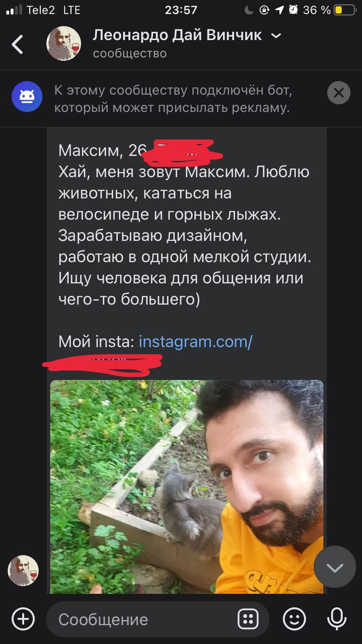Dismiss the bot advertisement notice
Image resolution: width=362 pixels, height=644 pixels.
tap(338, 93)
